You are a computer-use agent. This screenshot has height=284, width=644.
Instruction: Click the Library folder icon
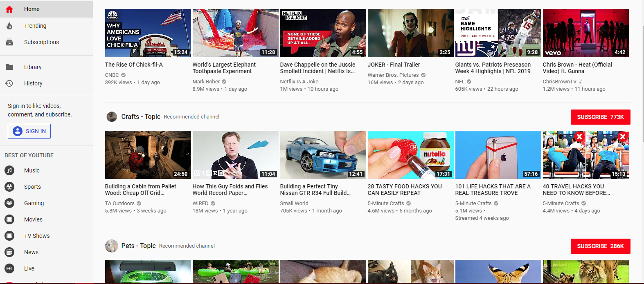click(x=9, y=67)
